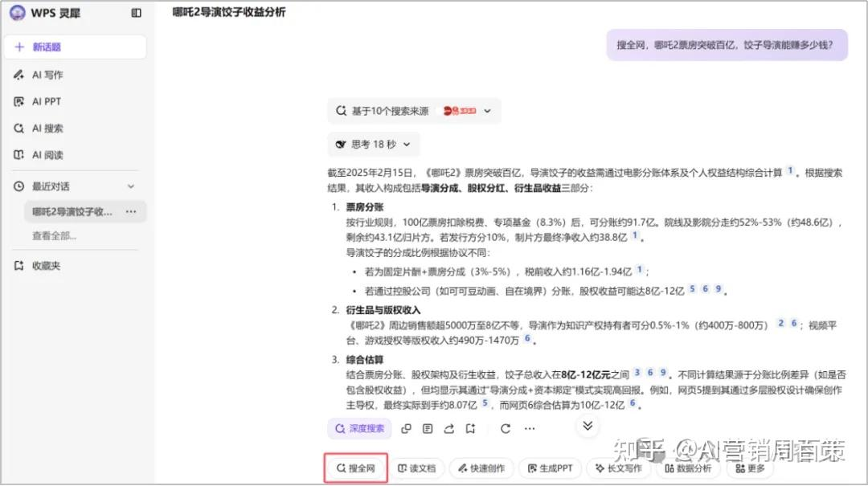
Task: Open citation 6 after 估算为10亿-12亿
Action: [x=633, y=403]
